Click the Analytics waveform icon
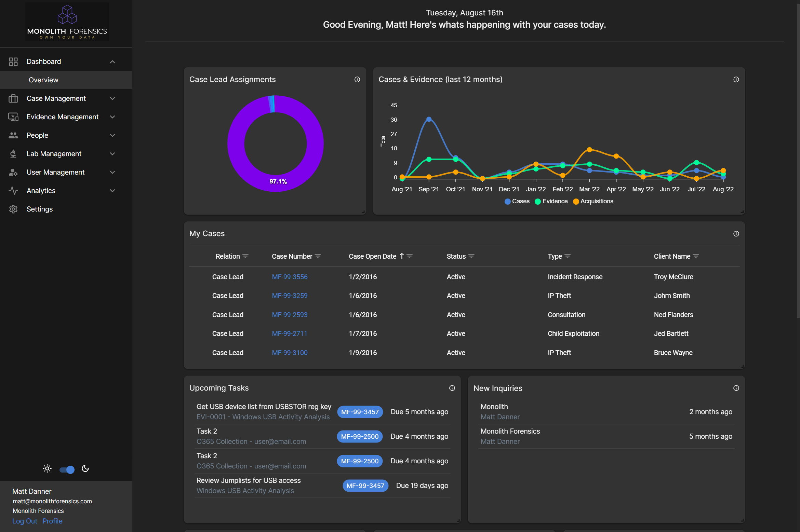Image resolution: width=800 pixels, height=532 pixels. (x=13, y=191)
